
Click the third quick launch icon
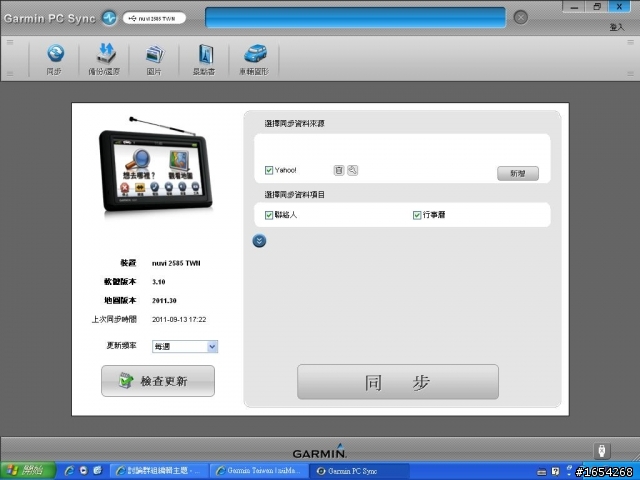[x=98, y=471]
